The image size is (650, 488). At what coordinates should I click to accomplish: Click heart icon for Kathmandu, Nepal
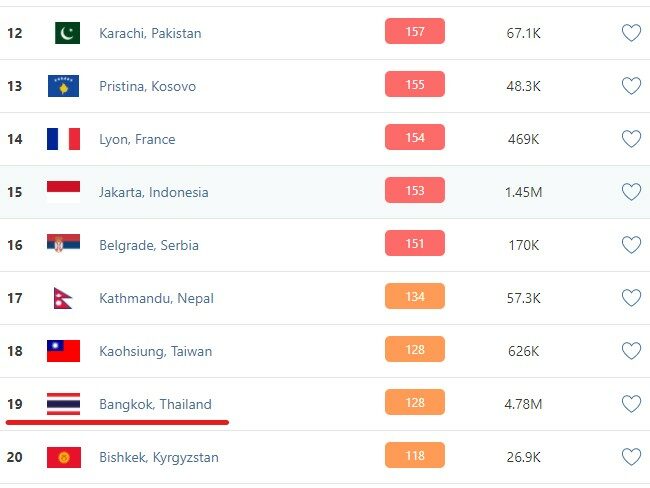point(631,298)
